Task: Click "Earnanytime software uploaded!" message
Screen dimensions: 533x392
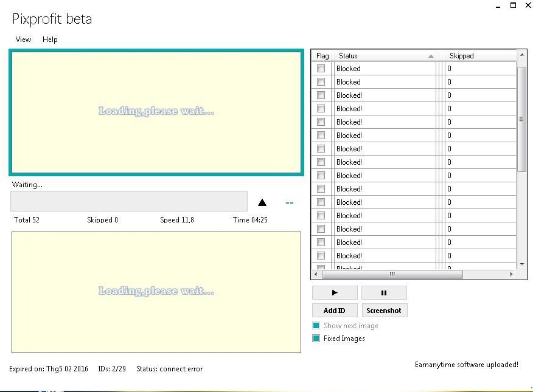Action: tap(466, 365)
